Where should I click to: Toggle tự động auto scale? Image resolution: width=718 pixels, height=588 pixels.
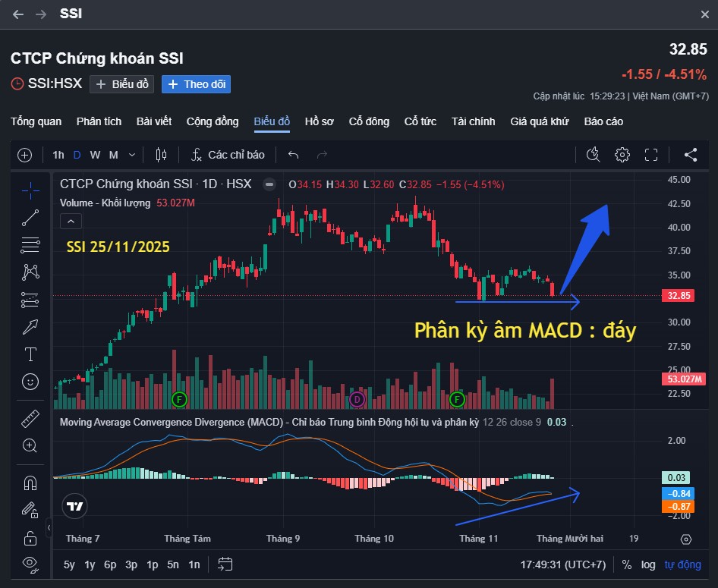683,565
